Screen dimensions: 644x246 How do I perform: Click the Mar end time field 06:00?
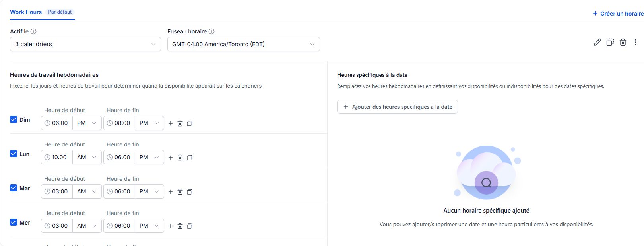point(119,191)
